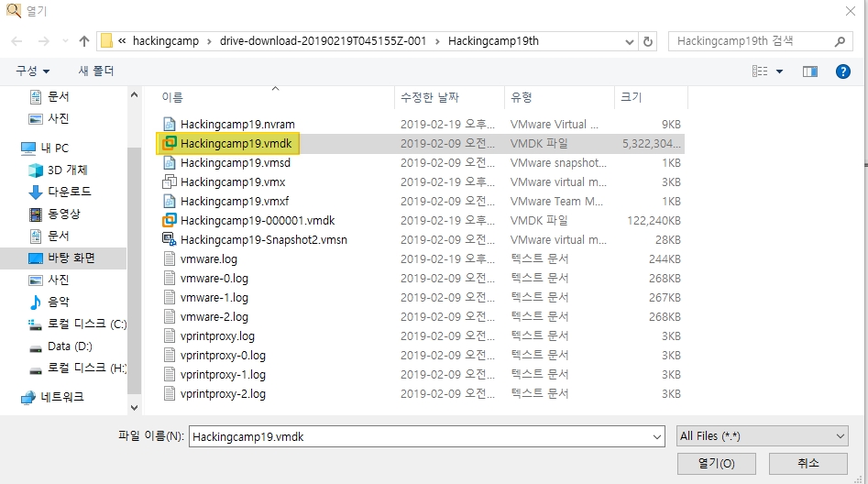Open help with the question mark icon
Viewport: 868px width, 484px height.
(843, 71)
